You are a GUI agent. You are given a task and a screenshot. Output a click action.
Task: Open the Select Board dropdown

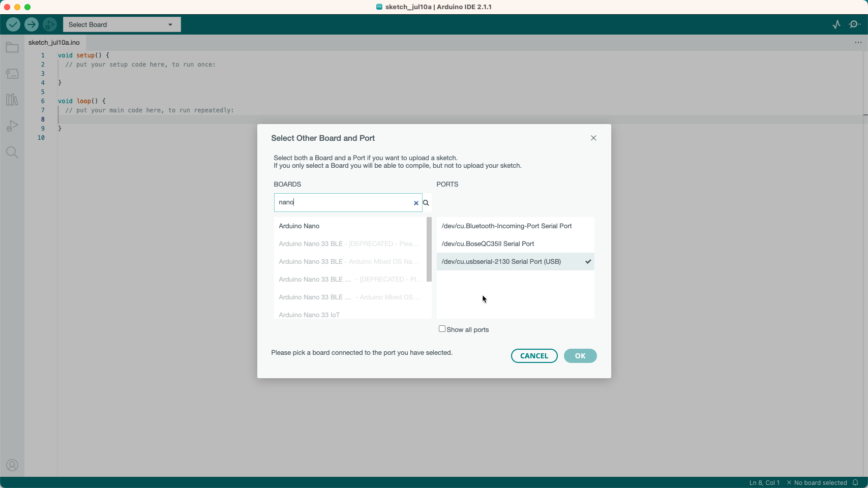point(122,24)
